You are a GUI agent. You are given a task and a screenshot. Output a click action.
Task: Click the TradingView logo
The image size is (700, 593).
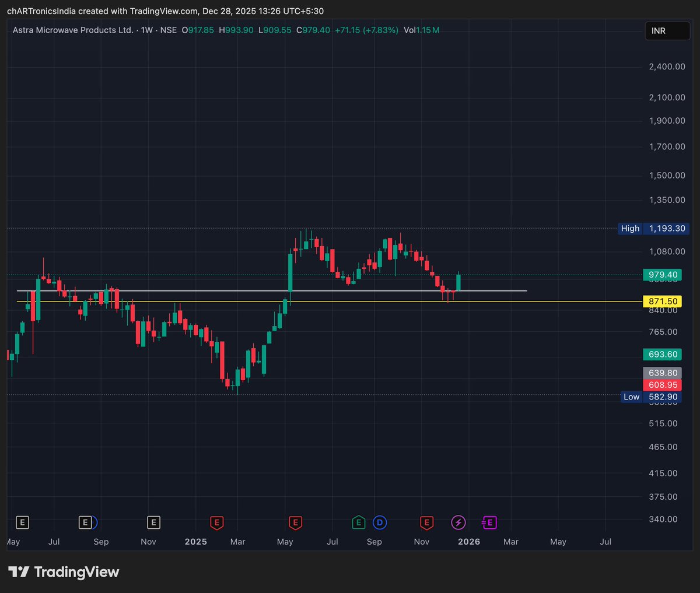(x=64, y=572)
